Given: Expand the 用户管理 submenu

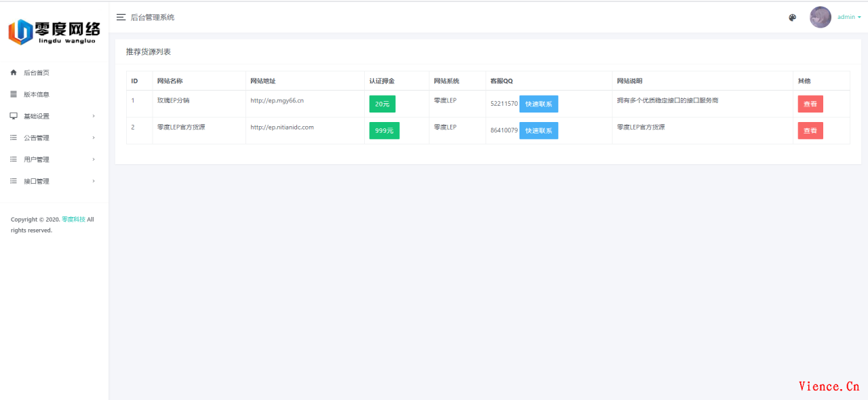Looking at the screenshot, I should pos(37,159).
